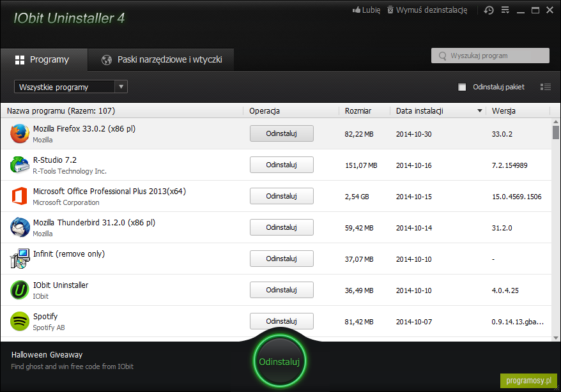Screen dimensions: 561x392
Task: Open Paski narzędziowe i wtyczki tab
Action: click(x=162, y=59)
